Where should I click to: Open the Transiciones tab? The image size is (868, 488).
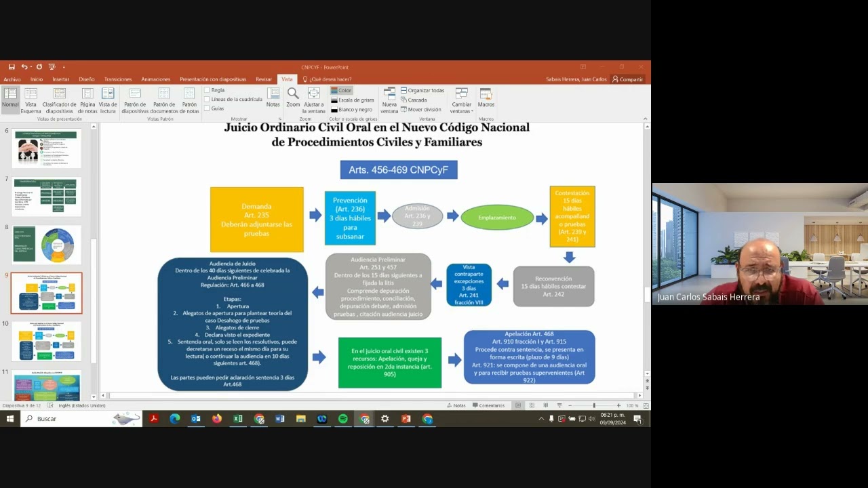pos(118,79)
